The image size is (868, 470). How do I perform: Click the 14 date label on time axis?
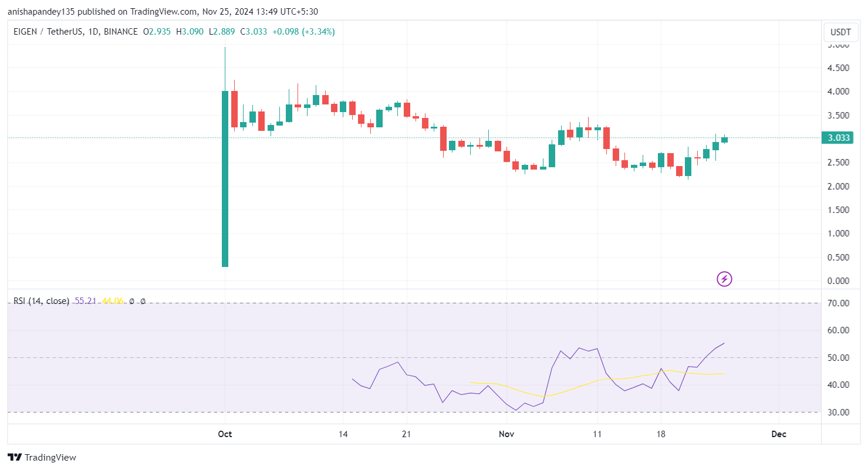tap(343, 434)
